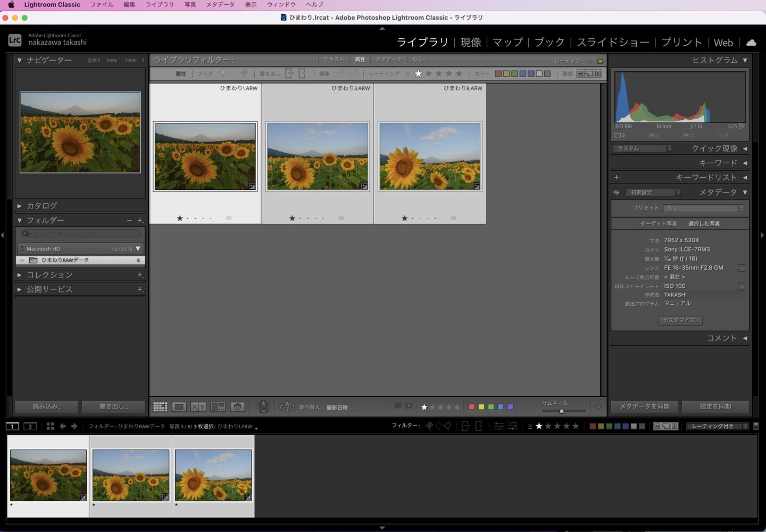Toggle sort direction A-Z icon
766x532 pixels.
(287, 407)
